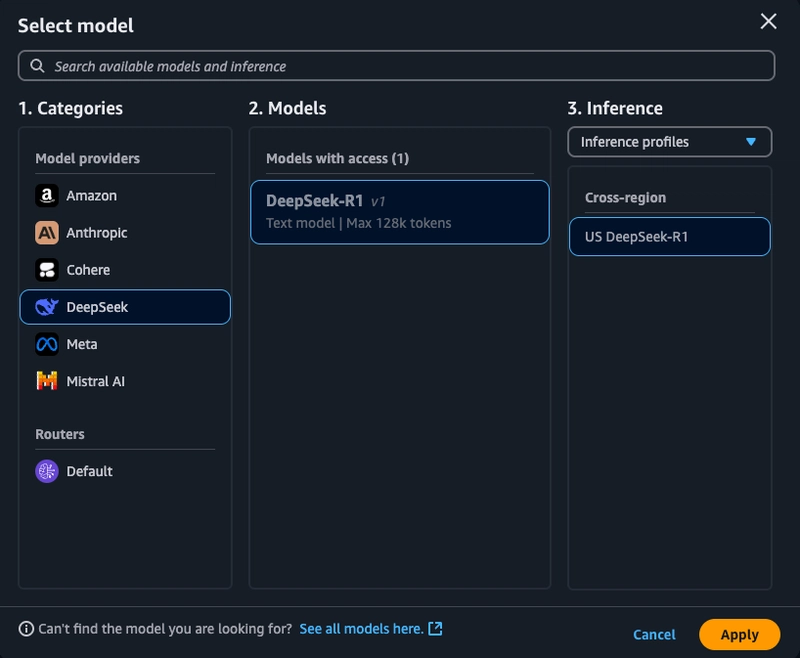Click the info circle icon in footer

coord(26,629)
